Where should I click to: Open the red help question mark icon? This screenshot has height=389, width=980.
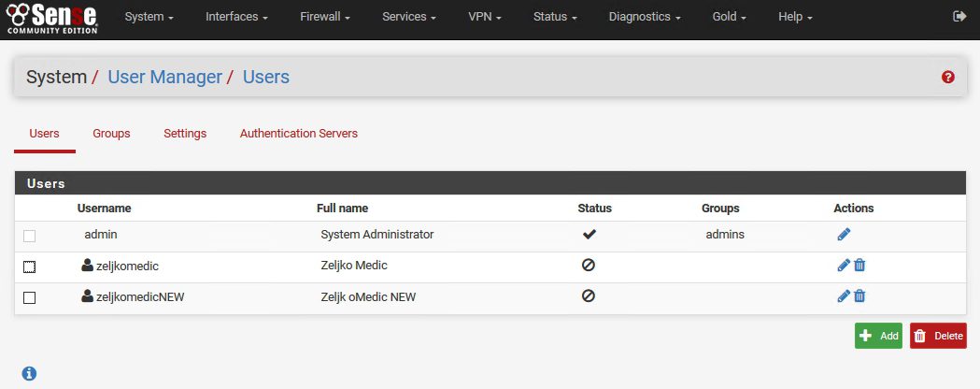pyautogui.click(x=948, y=77)
